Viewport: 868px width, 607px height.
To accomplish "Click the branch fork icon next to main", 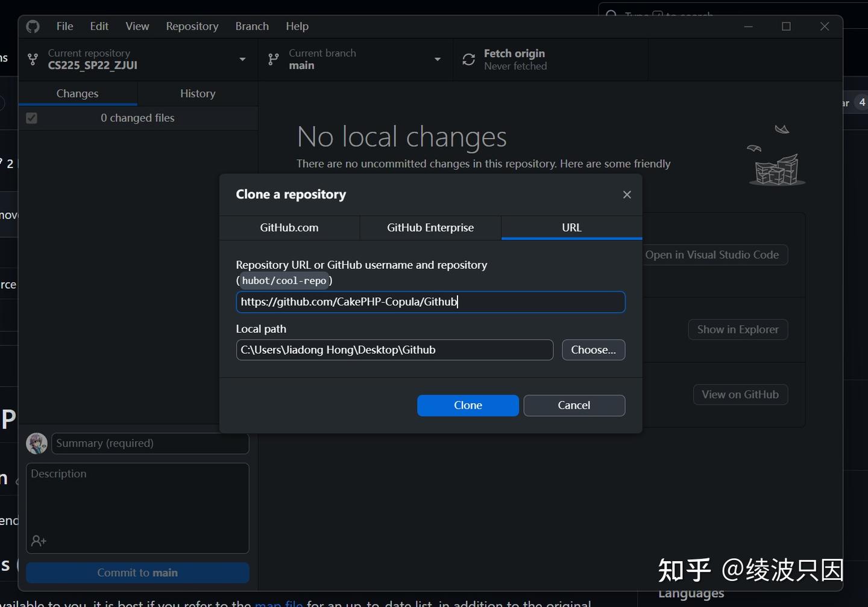I will coord(273,59).
